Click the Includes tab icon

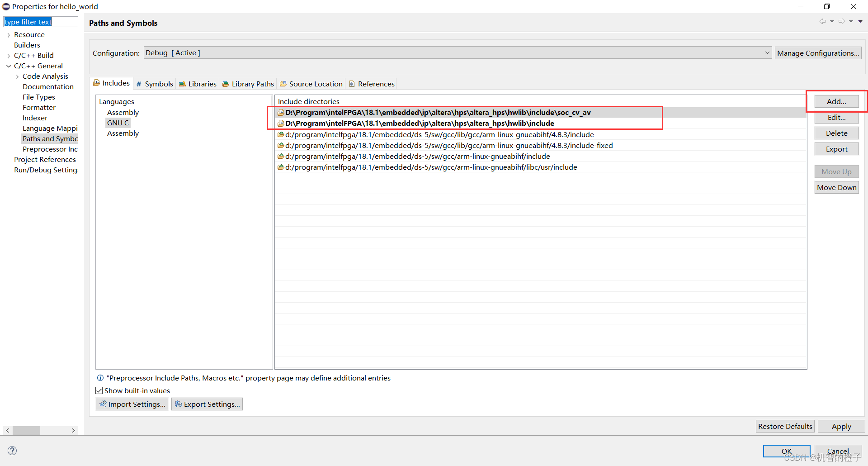pyautogui.click(x=96, y=83)
